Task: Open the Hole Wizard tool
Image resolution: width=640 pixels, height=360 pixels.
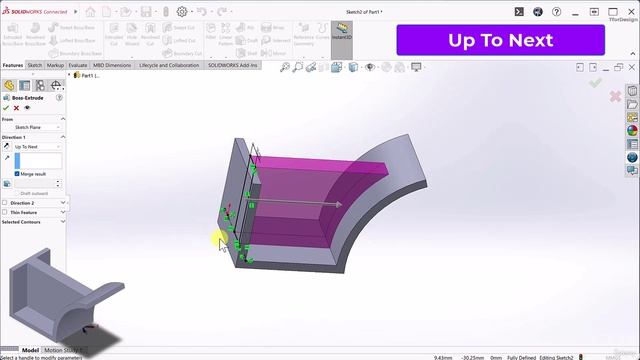Action: [x=132, y=34]
